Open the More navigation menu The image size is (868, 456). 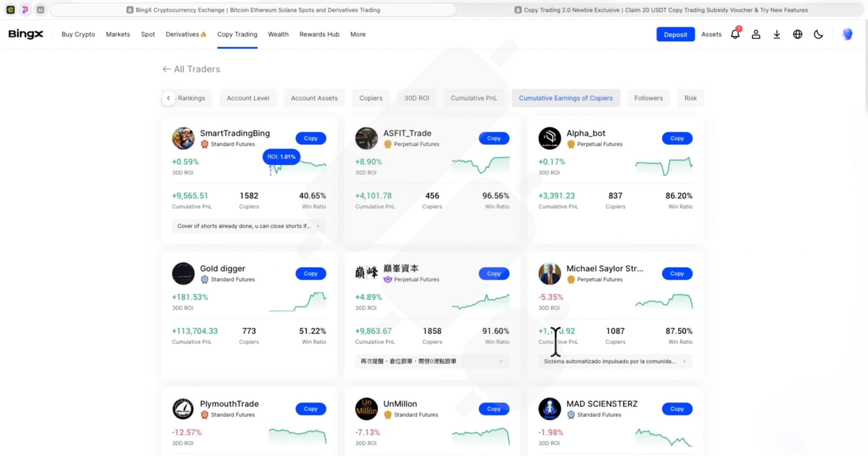coord(358,34)
